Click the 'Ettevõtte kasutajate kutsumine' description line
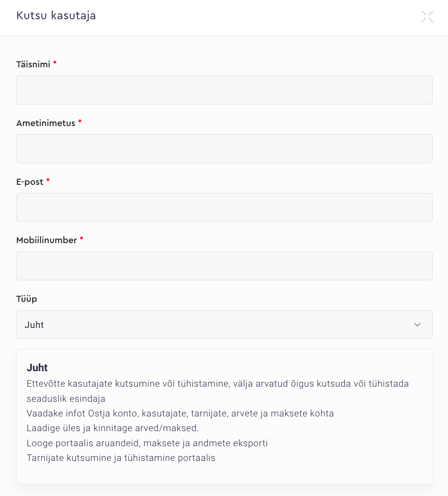This screenshot has width=448, height=496. [x=217, y=384]
